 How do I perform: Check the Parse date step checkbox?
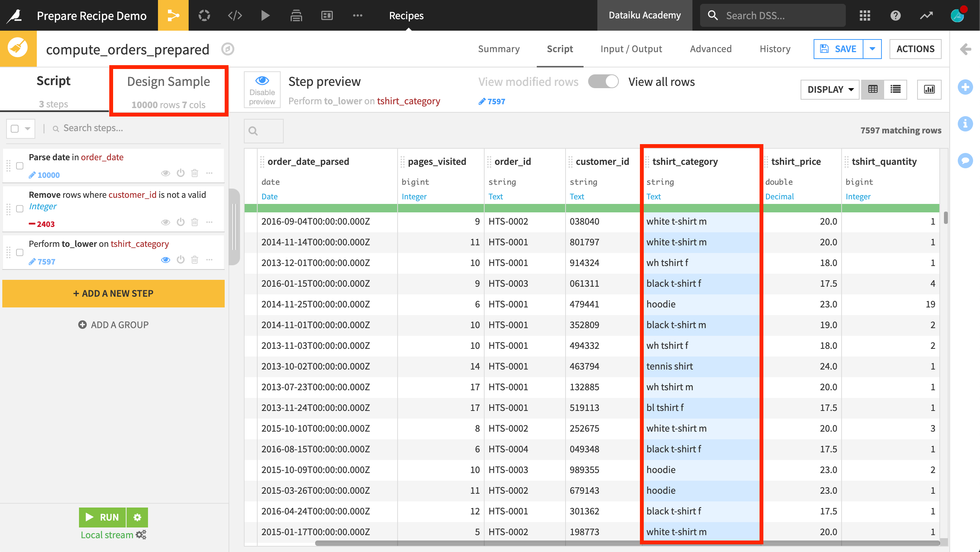click(x=20, y=166)
